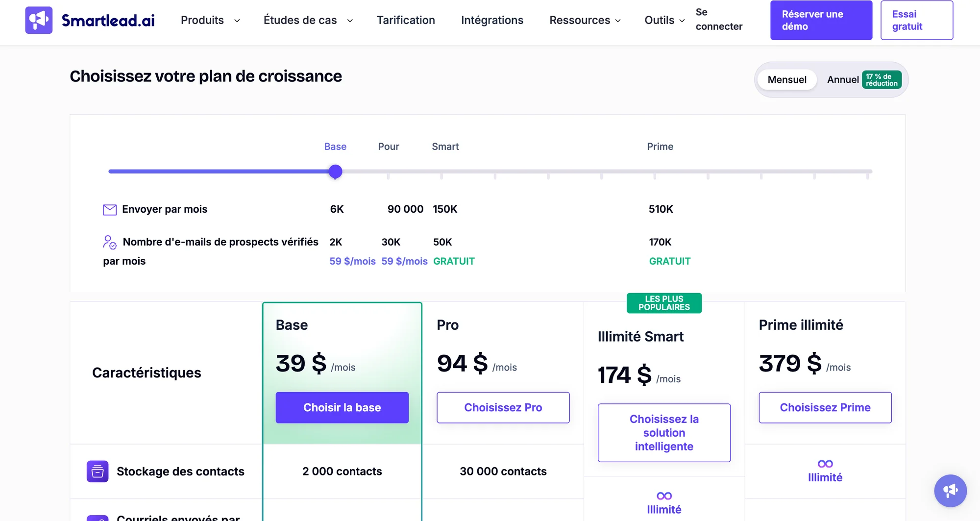Open the Ressources dropdown menu
Image resolution: width=980 pixels, height=521 pixels.
pos(585,20)
